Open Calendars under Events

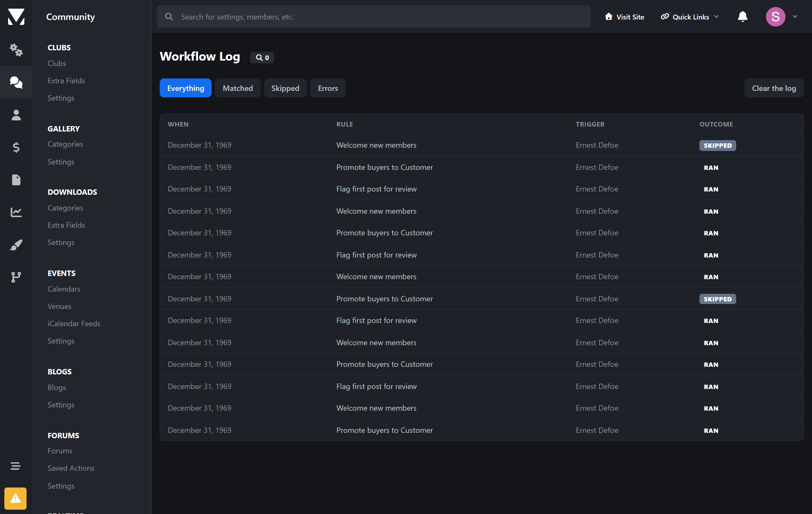point(64,289)
